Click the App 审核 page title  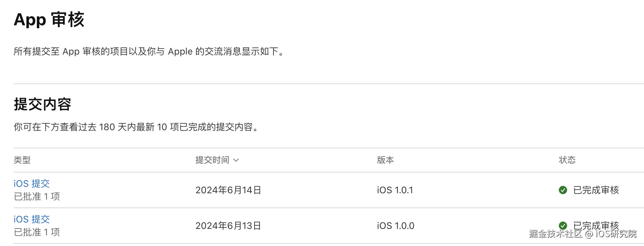tap(49, 20)
